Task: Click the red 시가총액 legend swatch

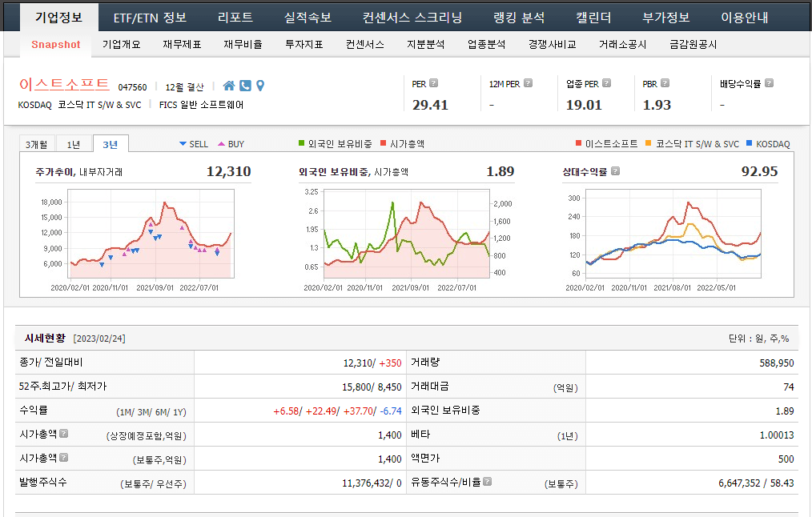Action: coord(384,143)
